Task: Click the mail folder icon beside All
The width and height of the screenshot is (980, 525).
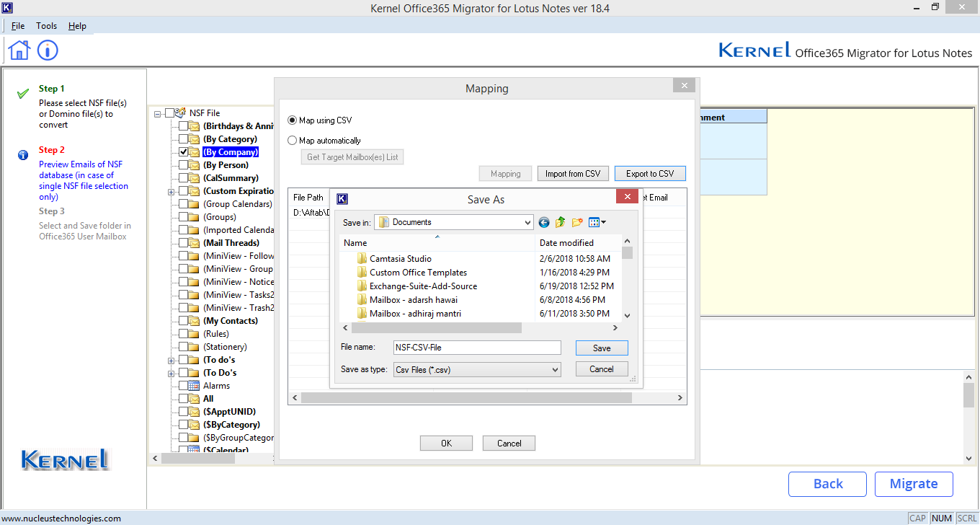Action: (195, 399)
